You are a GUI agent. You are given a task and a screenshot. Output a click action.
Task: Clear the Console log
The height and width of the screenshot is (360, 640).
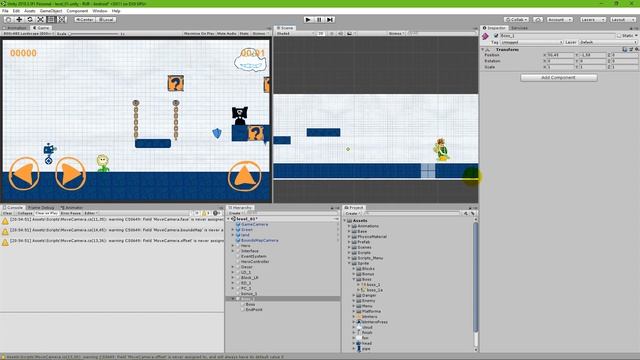[x=7, y=213]
